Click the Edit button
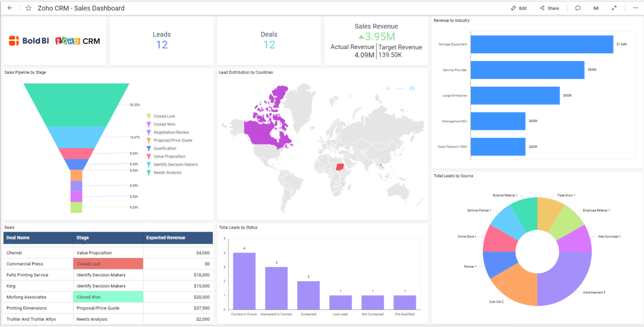This screenshot has width=644, height=327. pos(518,8)
